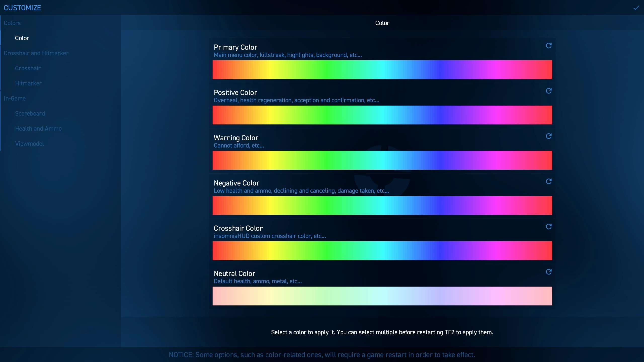644x362 pixels.
Task: Click Warning Color reset icon
Action: (549, 136)
